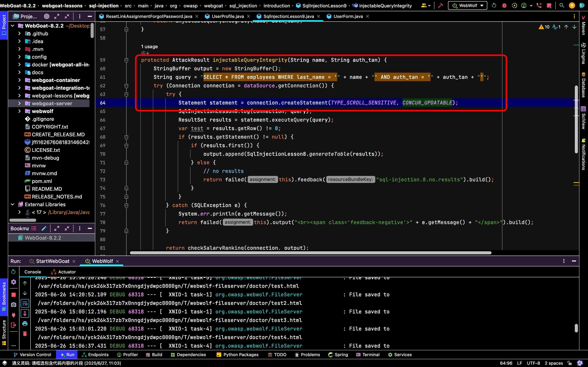Open the Version Control tool window
The height and width of the screenshot is (367, 588).
[32, 355]
